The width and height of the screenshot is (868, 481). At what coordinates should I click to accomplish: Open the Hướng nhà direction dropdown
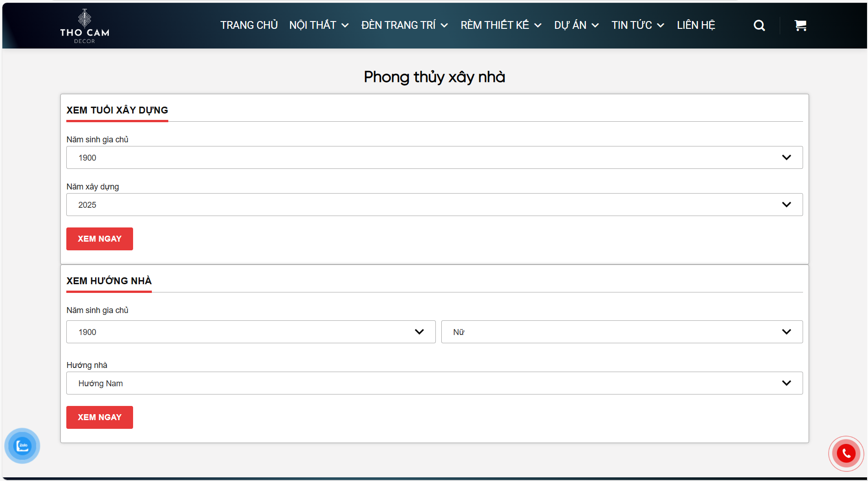click(434, 383)
